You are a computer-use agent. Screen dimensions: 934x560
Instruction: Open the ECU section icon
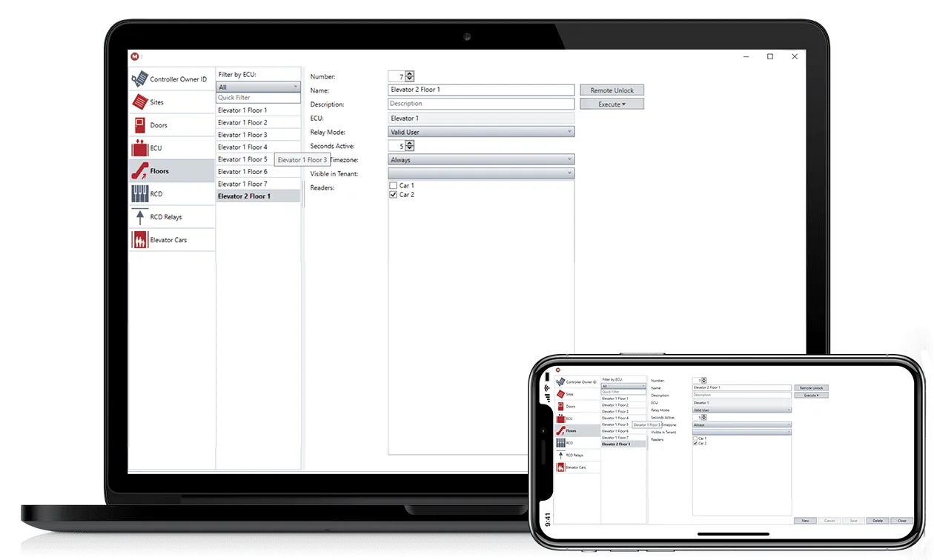click(139, 148)
